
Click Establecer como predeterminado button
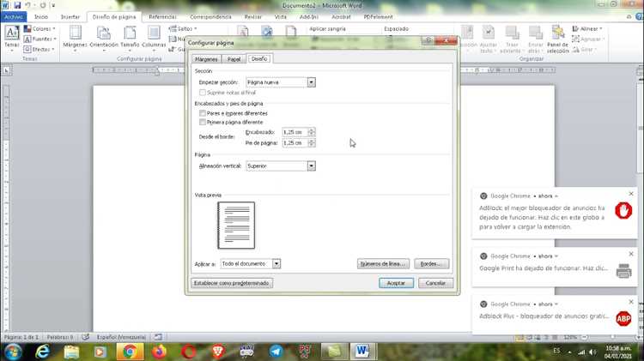[232, 283]
